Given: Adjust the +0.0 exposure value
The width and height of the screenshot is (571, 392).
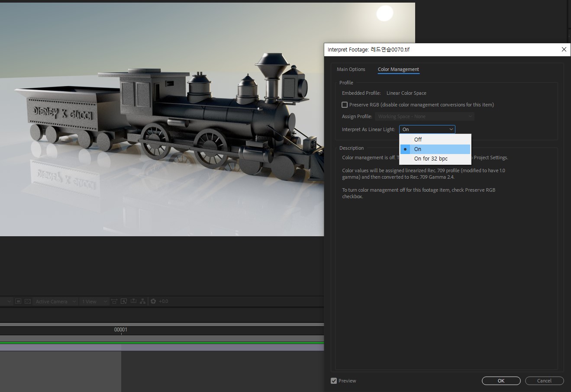Looking at the screenshot, I should pyautogui.click(x=163, y=301).
